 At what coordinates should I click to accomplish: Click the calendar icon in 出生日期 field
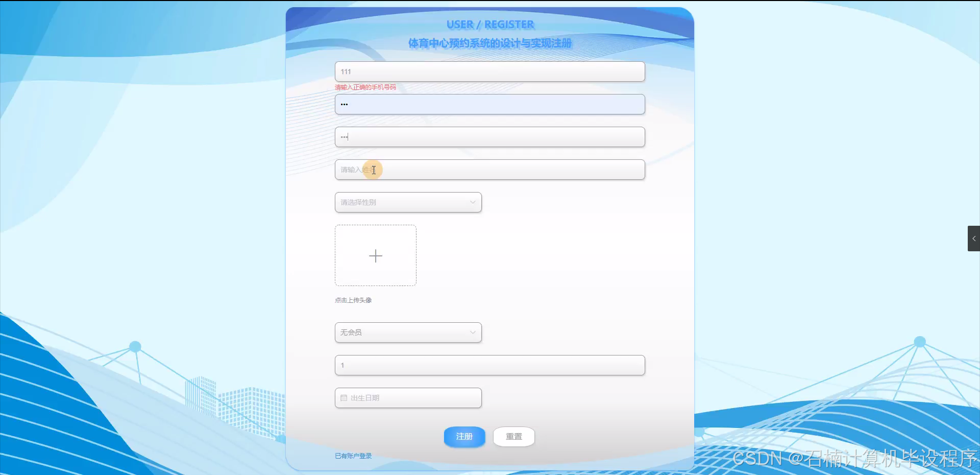(x=344, y=397)
